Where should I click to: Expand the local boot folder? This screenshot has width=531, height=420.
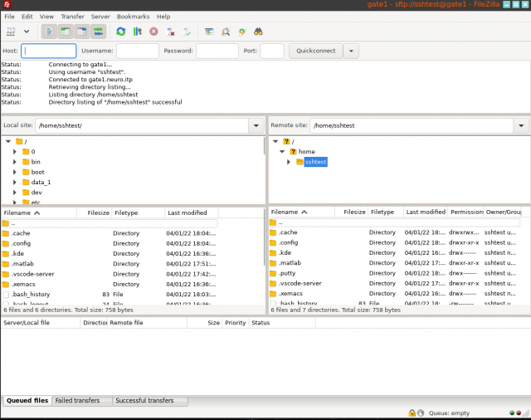click(15, 172)
